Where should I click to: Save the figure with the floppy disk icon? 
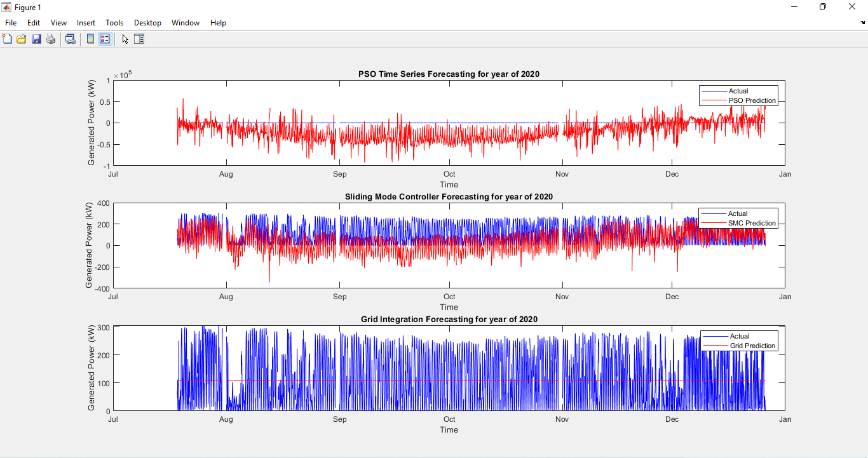tap(36, 39)
